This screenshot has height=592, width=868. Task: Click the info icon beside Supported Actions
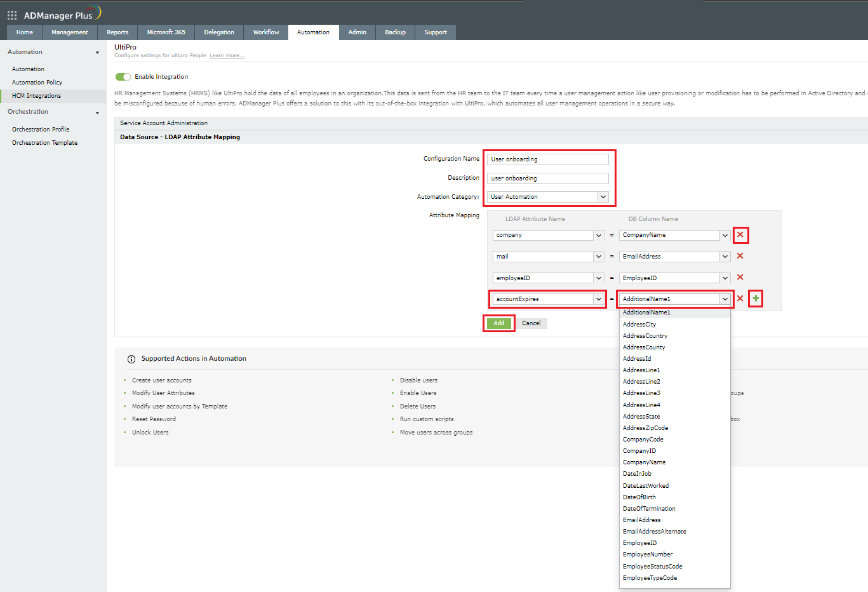(131, 359)
